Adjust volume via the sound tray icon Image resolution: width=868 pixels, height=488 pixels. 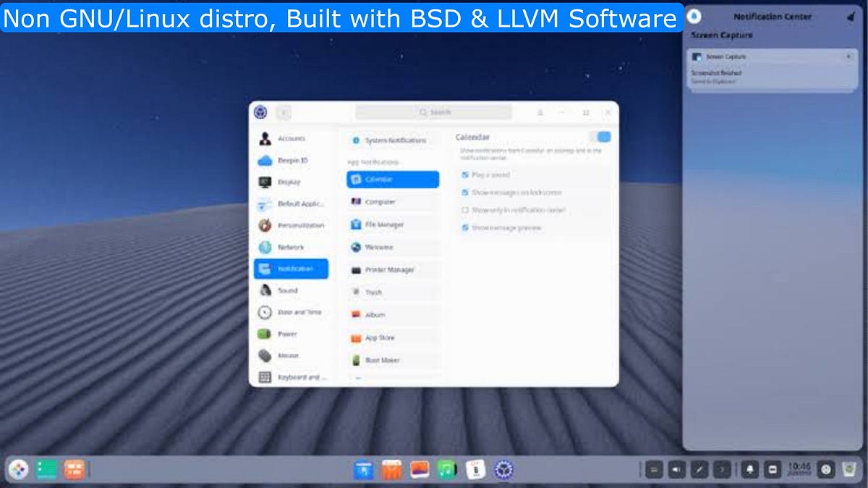676,469
